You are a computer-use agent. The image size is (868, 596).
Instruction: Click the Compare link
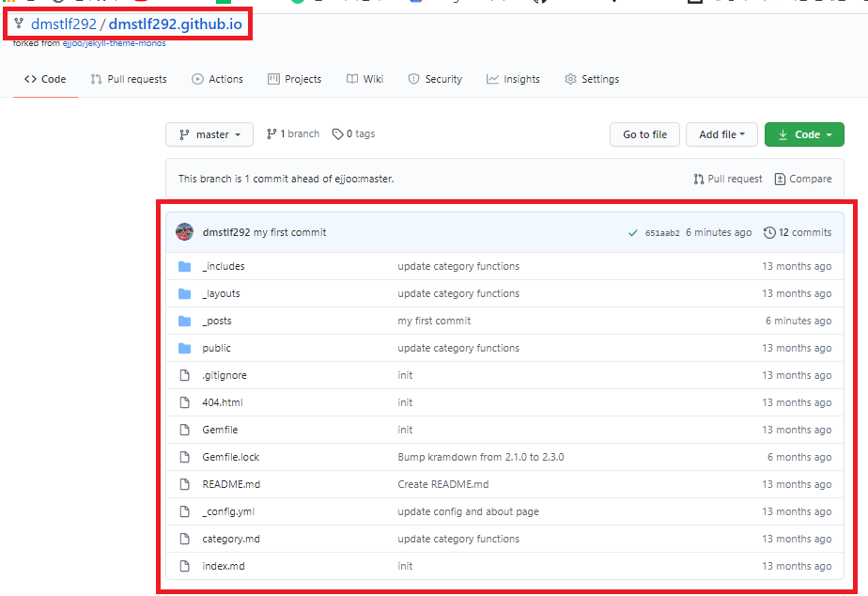(803, 179)
